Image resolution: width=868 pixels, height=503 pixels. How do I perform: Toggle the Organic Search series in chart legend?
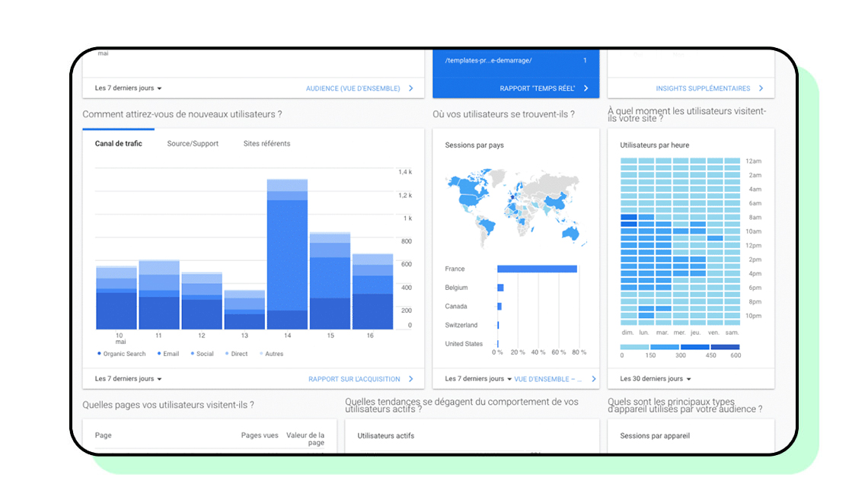122,354
